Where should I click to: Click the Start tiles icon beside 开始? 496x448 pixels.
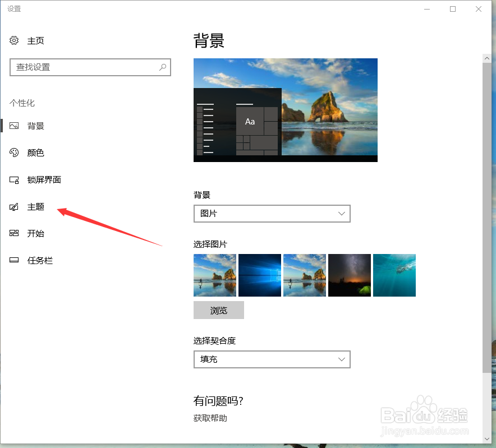(14, 233)
